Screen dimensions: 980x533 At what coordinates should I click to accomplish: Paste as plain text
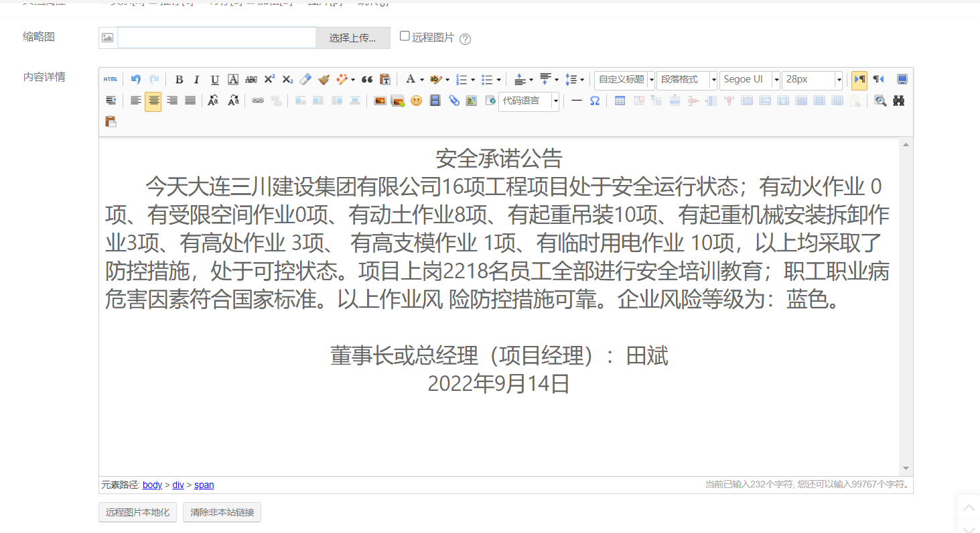[385, 80]
